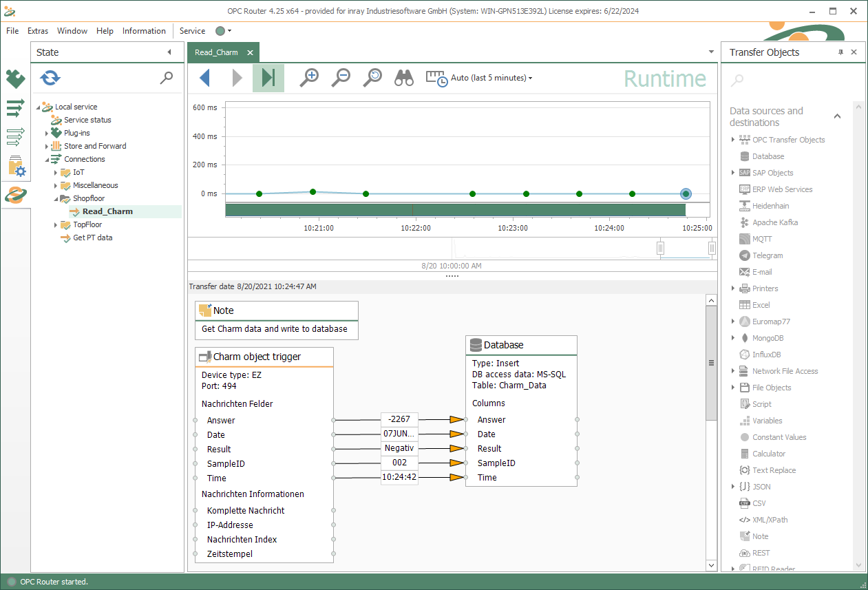Viewport: 868px width, 590px height.
Task: Click the zoom in magnifier icon
Action: point(310,78)
